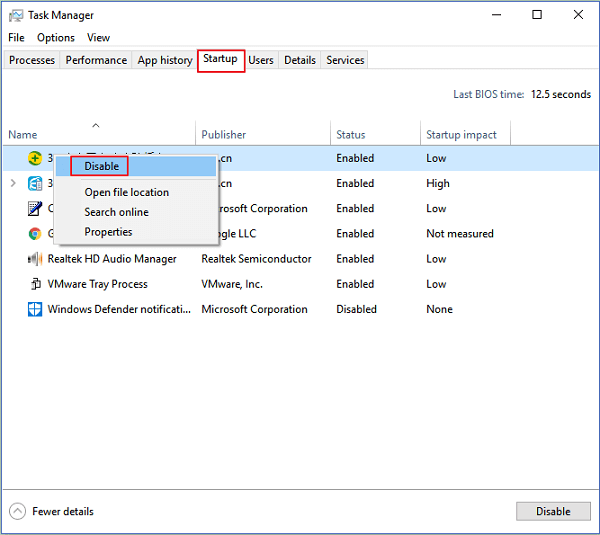Open the Services tab
Screen dimensions: 600x535
[x=345, y=60]
